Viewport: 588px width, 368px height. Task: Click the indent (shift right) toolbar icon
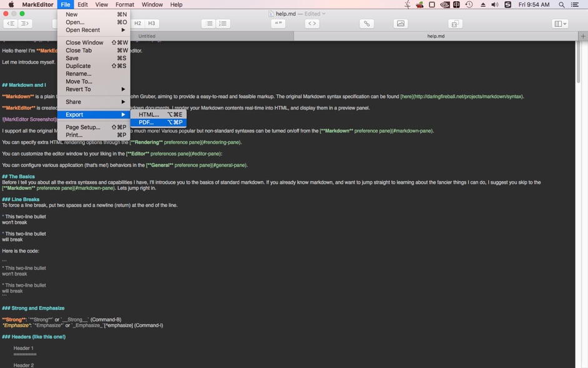tap(25, 24)
